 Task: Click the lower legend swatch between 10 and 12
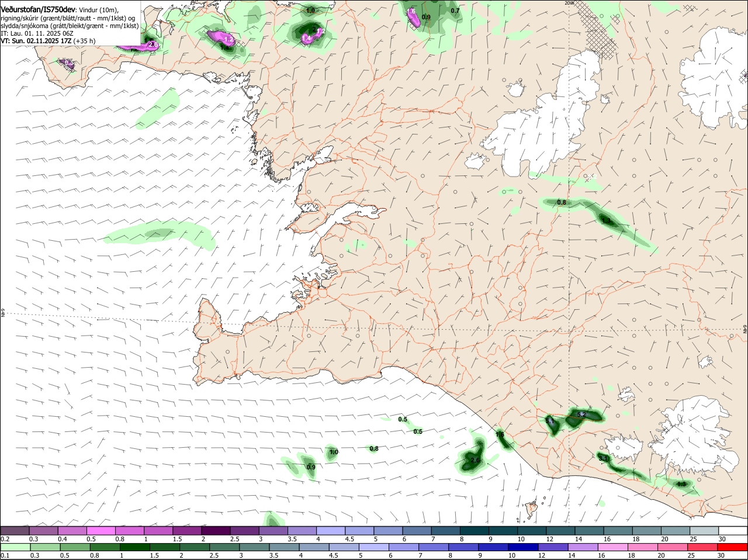point(522,547)
